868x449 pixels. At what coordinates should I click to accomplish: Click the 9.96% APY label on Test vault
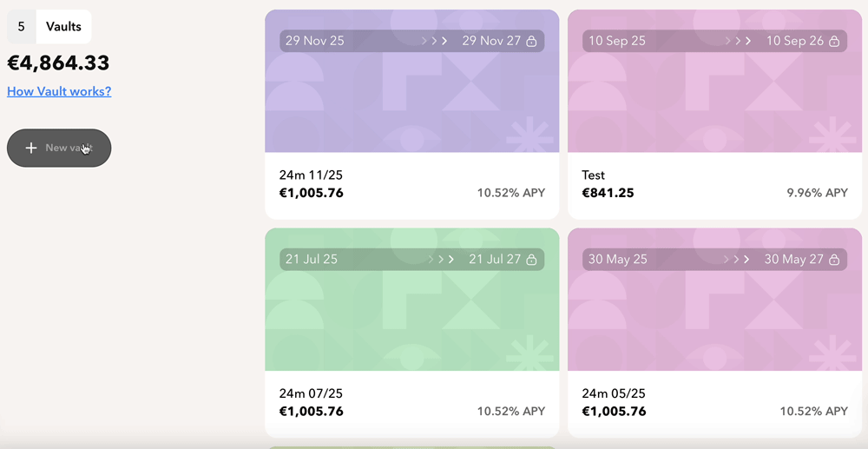pos(817,193)
